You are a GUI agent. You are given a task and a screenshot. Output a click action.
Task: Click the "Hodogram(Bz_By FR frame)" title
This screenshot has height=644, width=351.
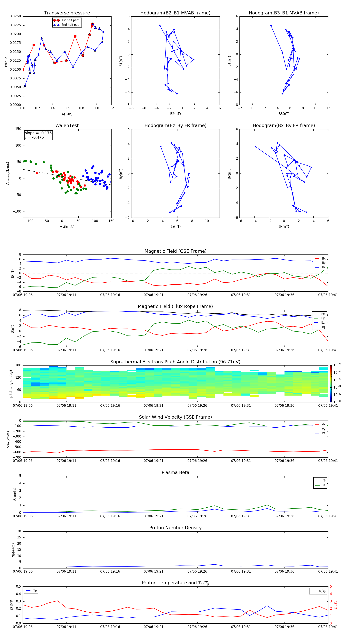175,125
